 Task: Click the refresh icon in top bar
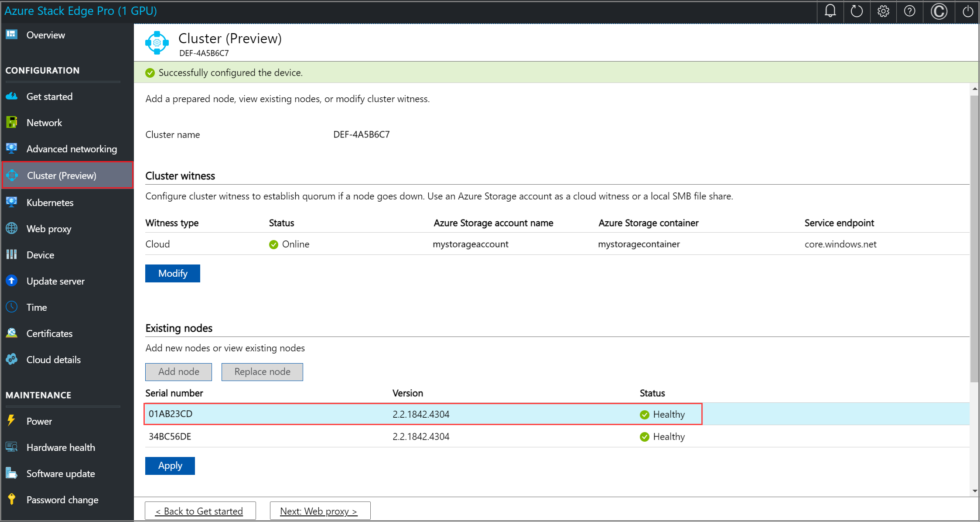857,11
